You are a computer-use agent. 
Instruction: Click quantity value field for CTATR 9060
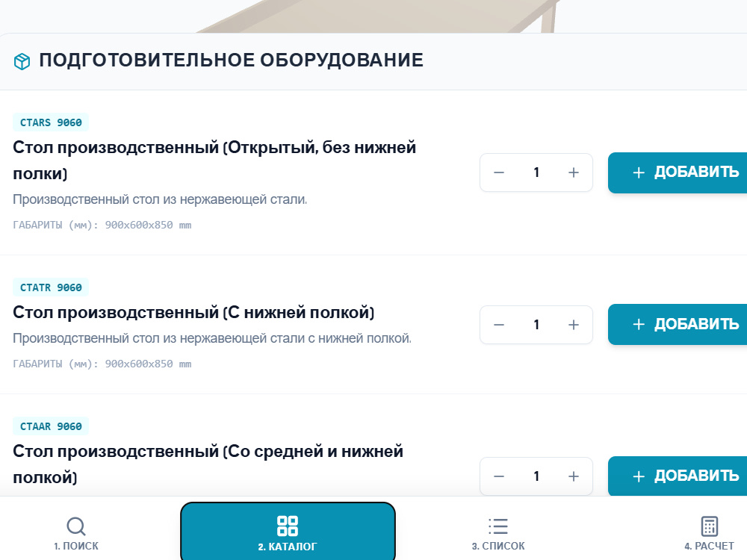point(536,325)
